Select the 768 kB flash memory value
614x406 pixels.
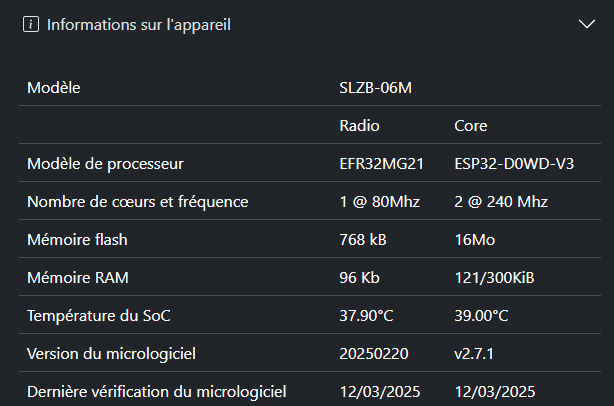pyautogui.click(x=363, y=240)
